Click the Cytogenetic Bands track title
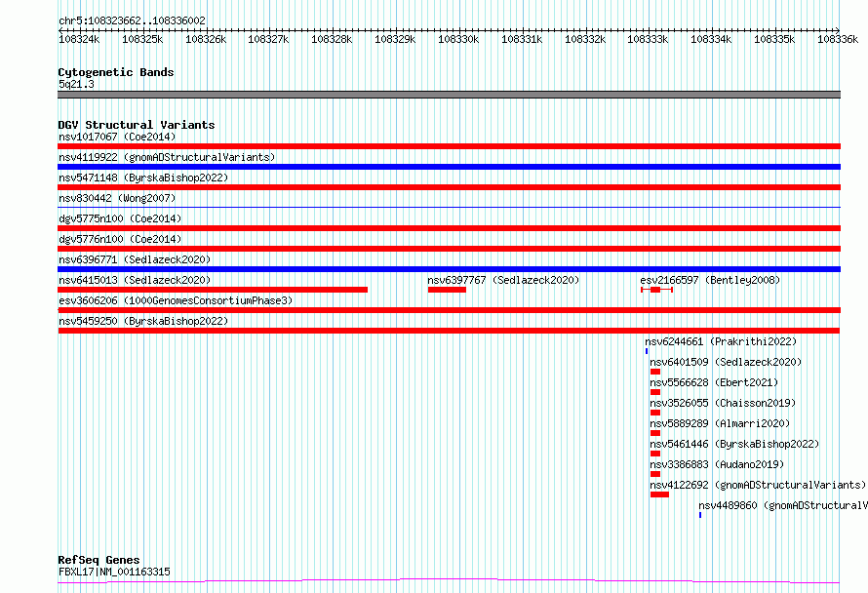The height and width of the screenshot is (593, 868). [x=116, y=72]
